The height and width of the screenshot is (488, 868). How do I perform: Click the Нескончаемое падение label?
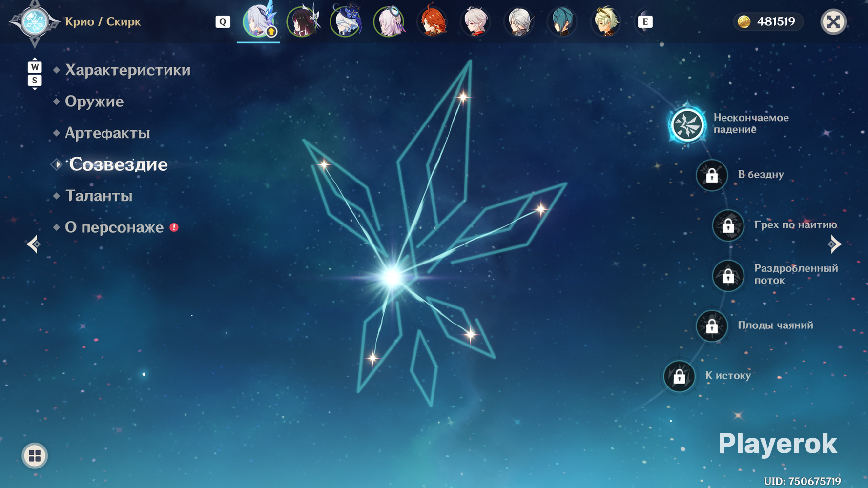tap(751, 123)
